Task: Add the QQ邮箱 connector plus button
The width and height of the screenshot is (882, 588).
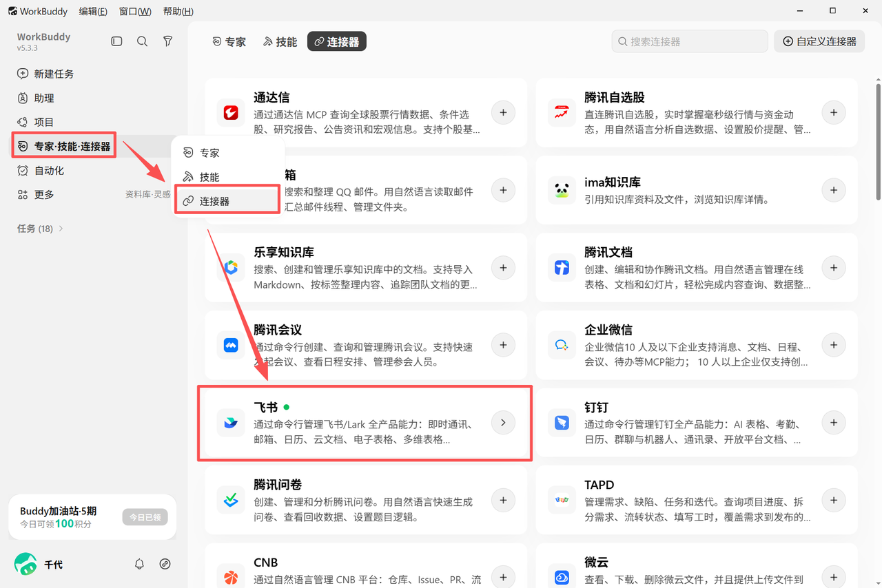Action: [503, 190]
